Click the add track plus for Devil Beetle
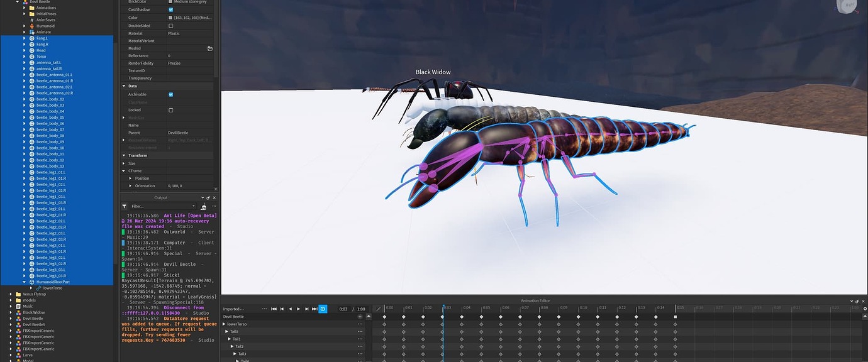This screenshot has height=362, width=868. point(360,317)
